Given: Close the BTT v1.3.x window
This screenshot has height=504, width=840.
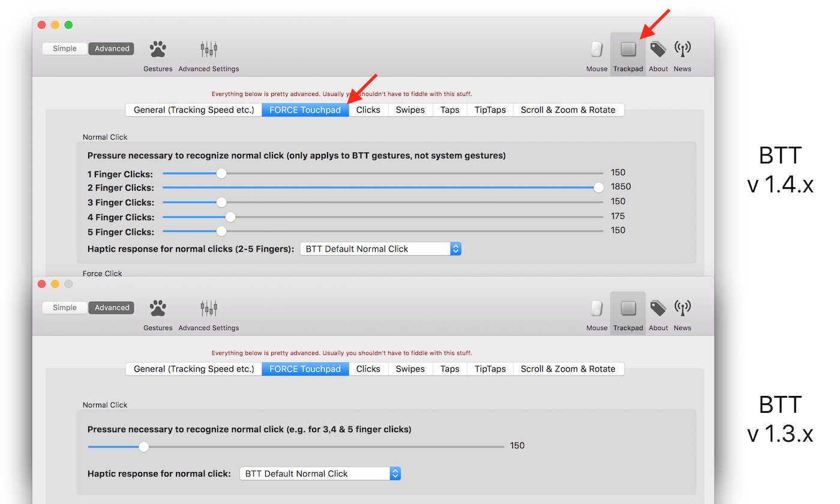Looking at the screenshot, I should coord(41,284).
